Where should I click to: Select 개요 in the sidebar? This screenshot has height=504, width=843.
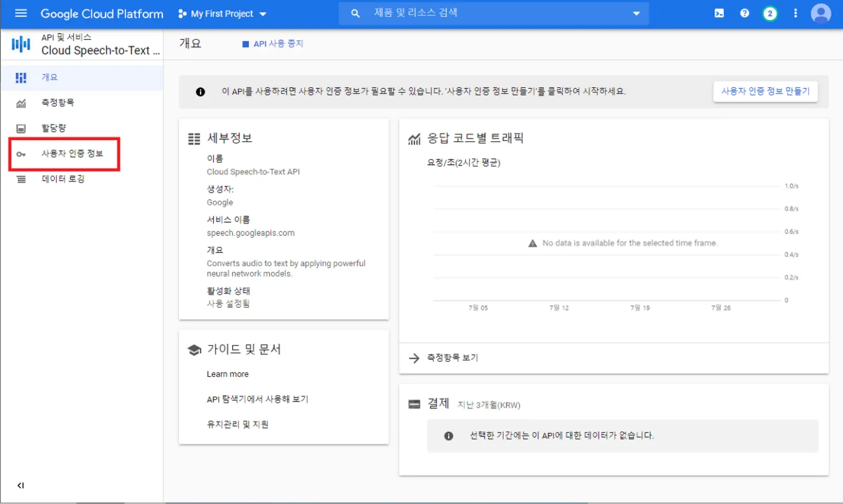tap(82, 78)
